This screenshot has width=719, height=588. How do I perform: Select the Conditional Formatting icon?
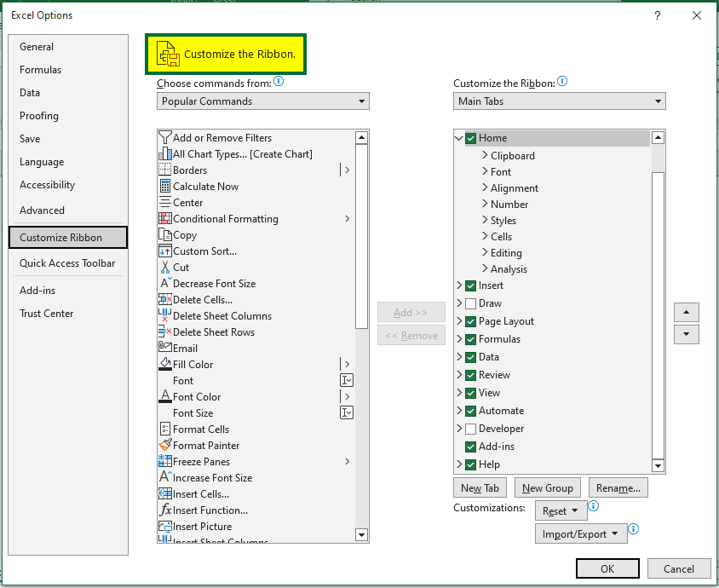(x=164, y=218)
